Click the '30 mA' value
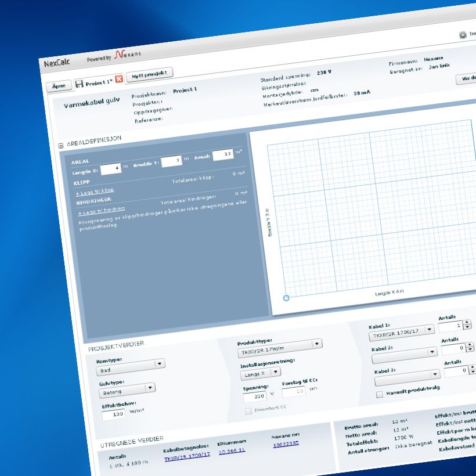 point(362,93)
